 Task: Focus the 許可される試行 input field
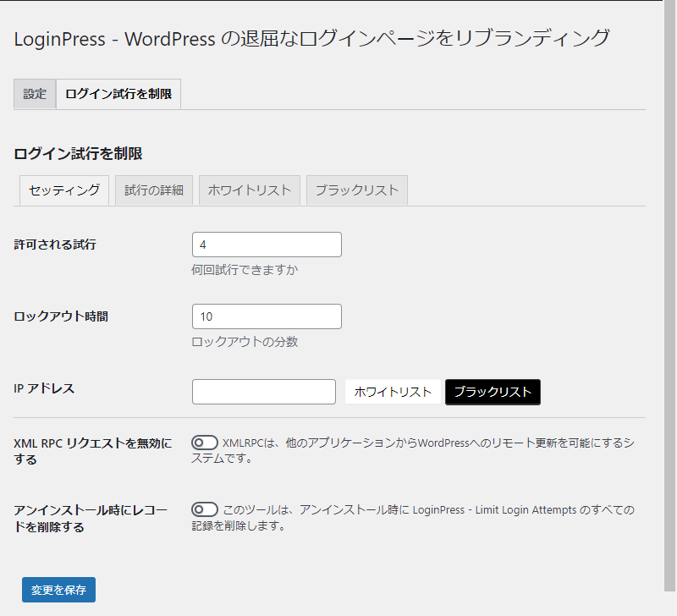(267, 245)
